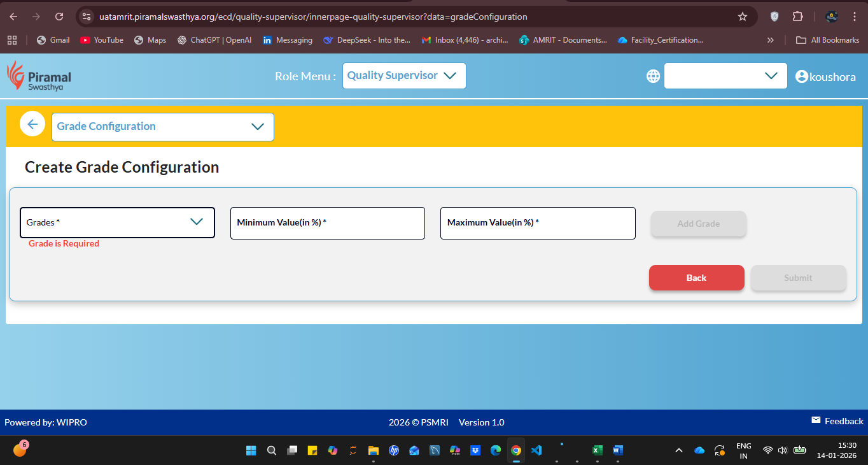Reload the page in the browser
The image size is (868, 465).
pos(59,17)
